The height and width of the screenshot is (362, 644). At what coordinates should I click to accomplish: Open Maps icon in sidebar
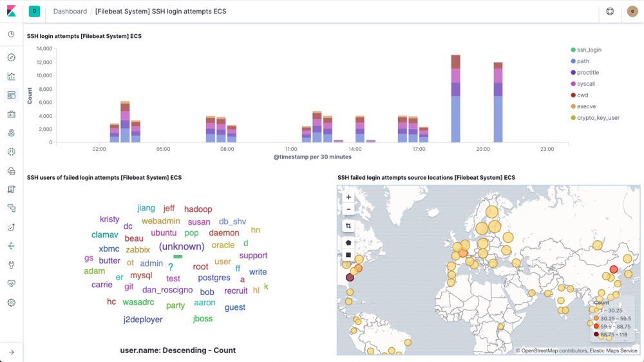point(12,133)
